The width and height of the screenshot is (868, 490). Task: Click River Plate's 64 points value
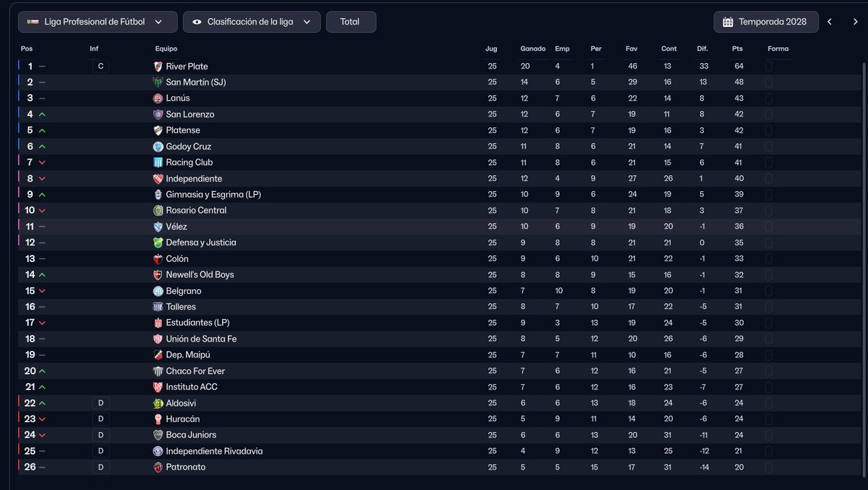pyautogui.click(x=739, y=67)
